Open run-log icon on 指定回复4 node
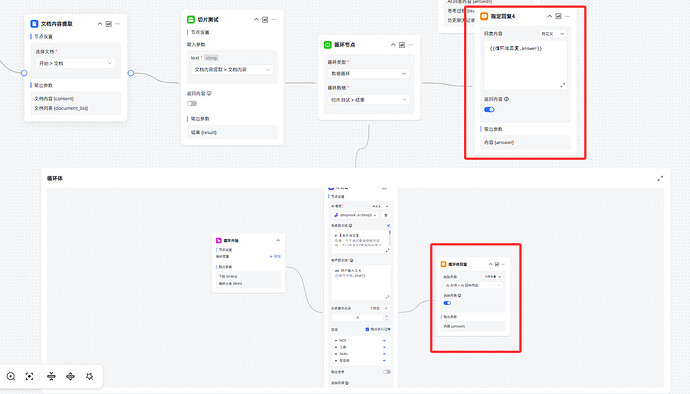 click(x=558, y=16)
